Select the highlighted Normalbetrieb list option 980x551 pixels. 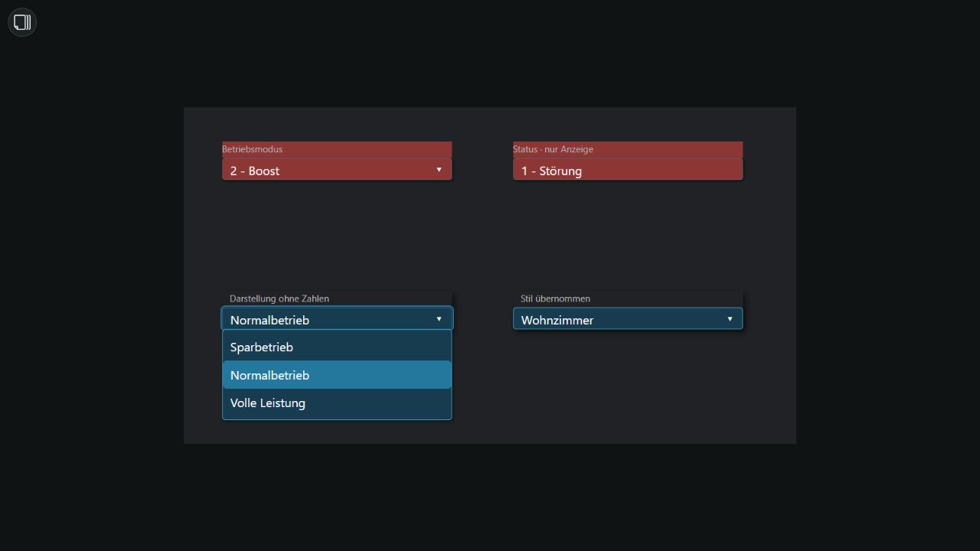click(337, 375)
